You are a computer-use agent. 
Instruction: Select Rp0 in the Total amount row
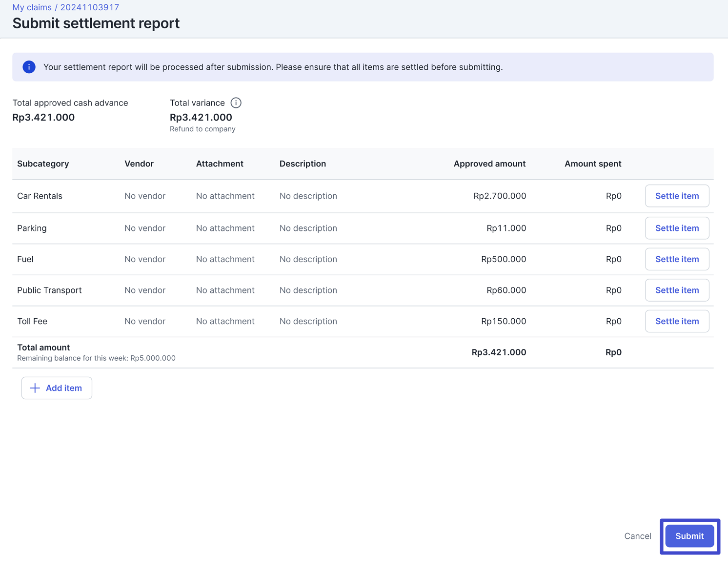pos(613,352)
